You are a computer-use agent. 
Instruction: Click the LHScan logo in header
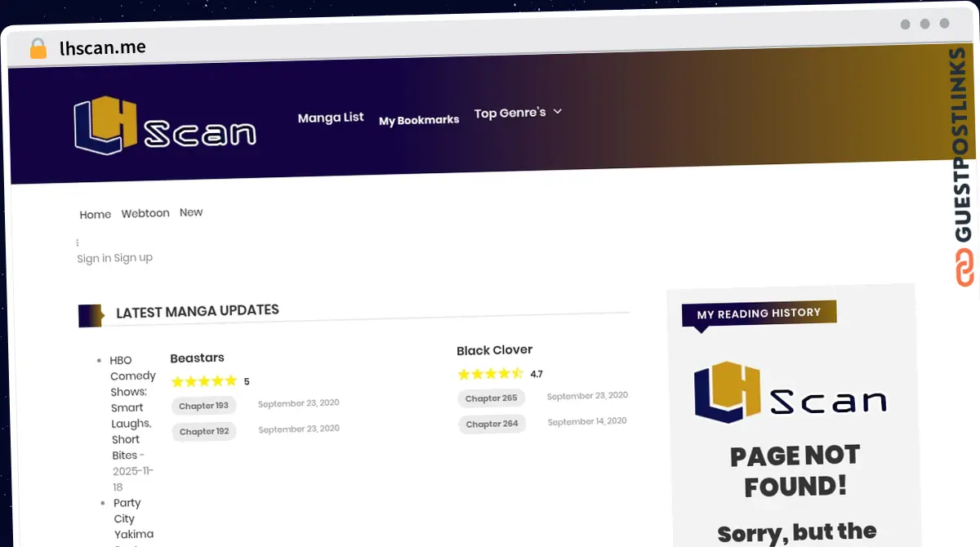165,127
